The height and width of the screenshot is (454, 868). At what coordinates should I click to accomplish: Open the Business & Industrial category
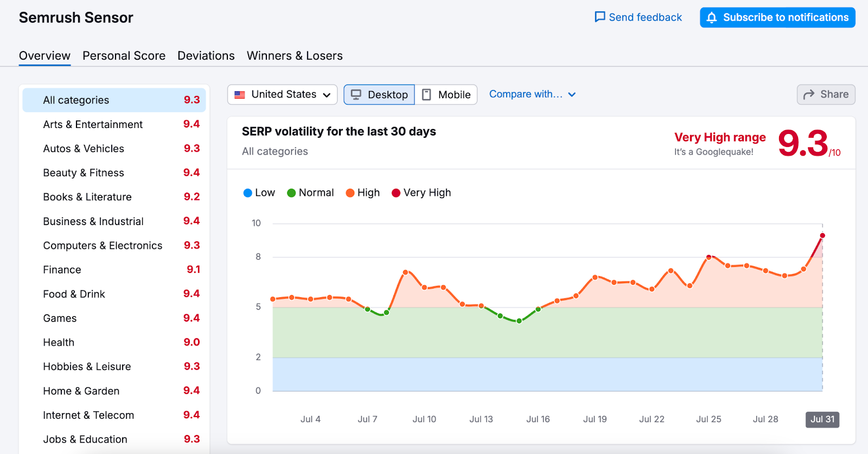pos(114,221)
